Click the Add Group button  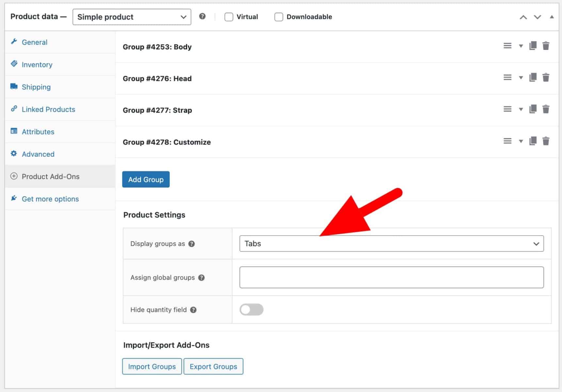pos(146,179)
